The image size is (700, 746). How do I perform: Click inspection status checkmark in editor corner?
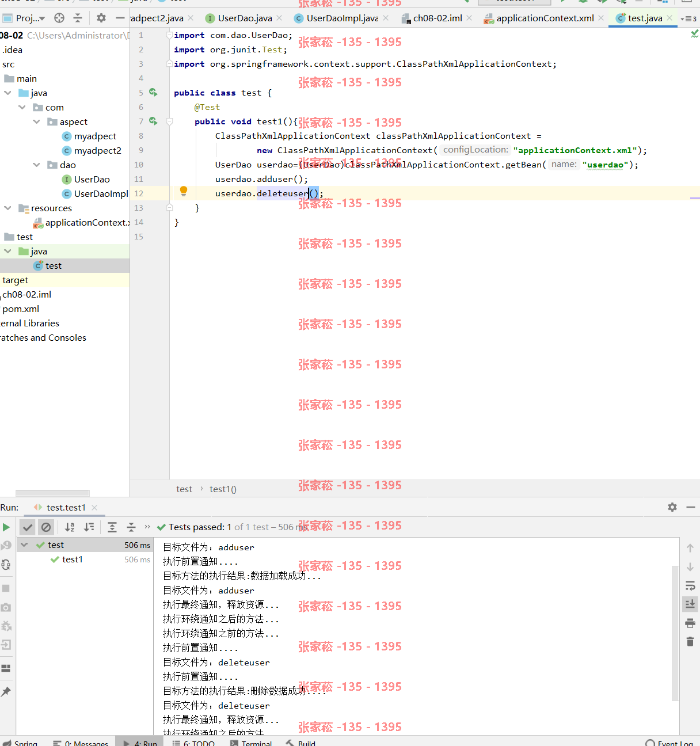pyautogui.click(x=694, y=35)
